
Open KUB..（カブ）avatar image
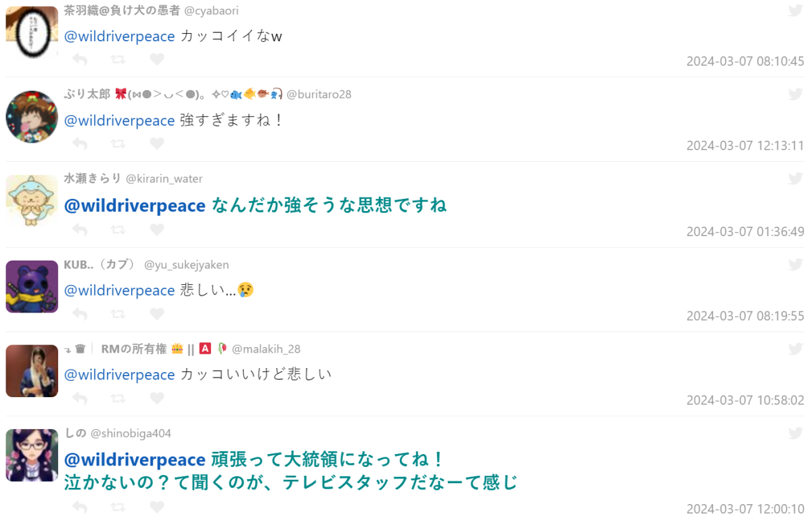32,286
